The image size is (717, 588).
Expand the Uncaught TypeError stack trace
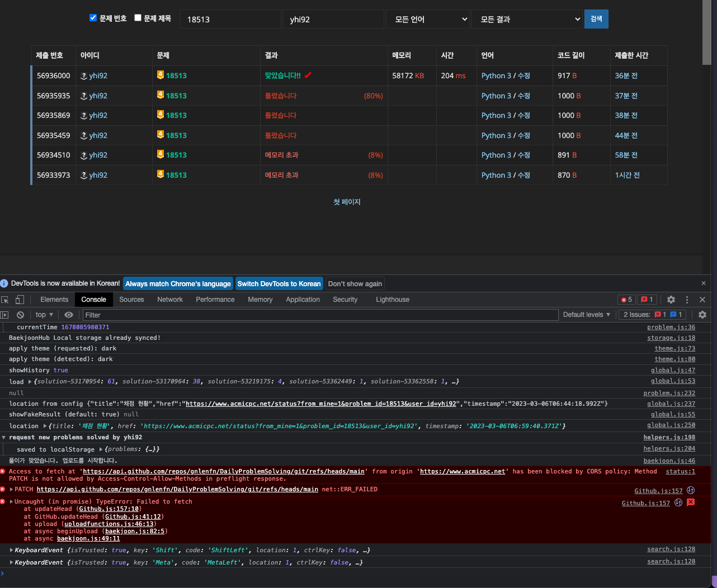pos(11,502)
